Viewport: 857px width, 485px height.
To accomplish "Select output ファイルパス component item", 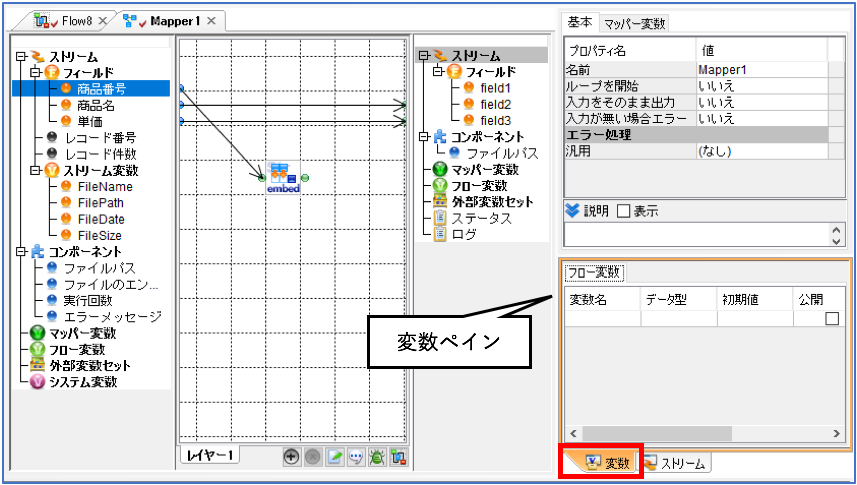I will pos(502,153).
